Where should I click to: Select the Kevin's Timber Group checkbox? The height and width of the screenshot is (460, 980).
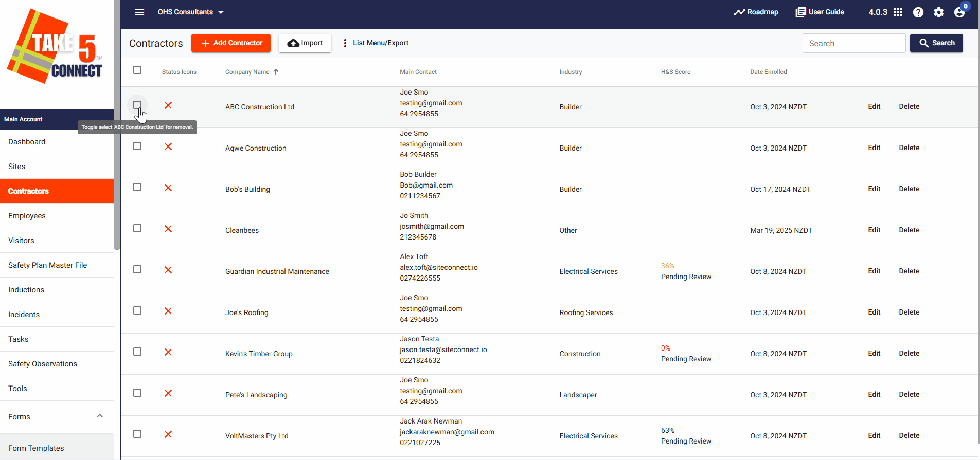click(137, 352)
